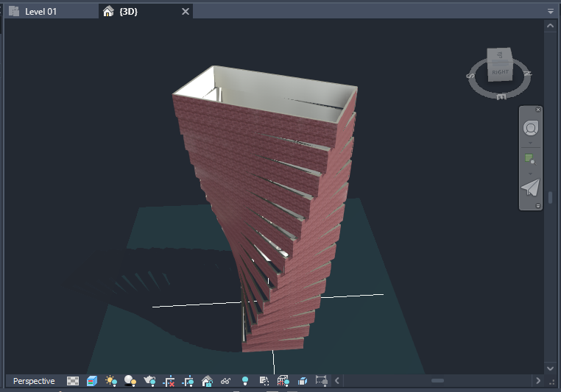This screenshot has width=561, height=392.
Task: Click Temporary Hide/Isolate glasses icon
Action: pyautogui.click(x=226, y=381)
